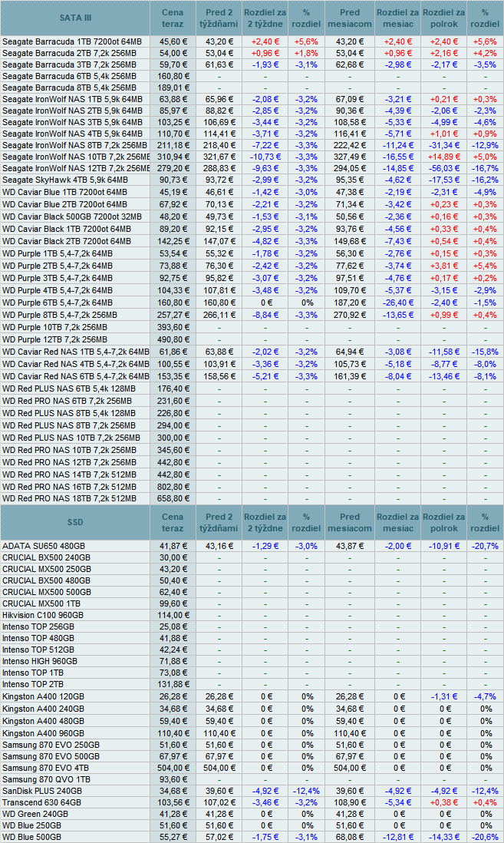Select Hikvision C100 960GB name
Image resolution: width=504 pixels, height=843 pixels.
click(43, 616)
